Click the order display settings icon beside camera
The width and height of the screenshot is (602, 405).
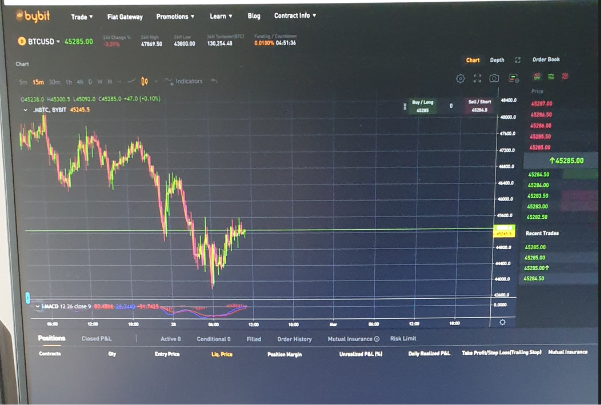[514, 78]
